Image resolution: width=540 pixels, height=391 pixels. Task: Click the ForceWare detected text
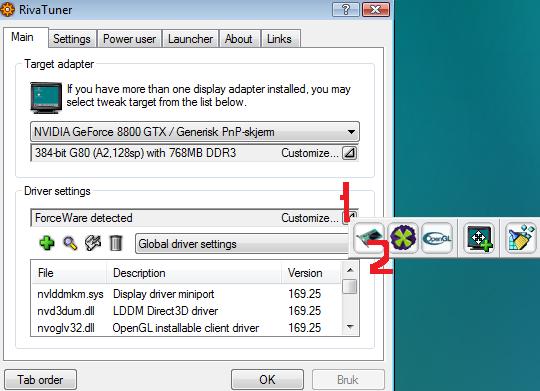point(84,218)
